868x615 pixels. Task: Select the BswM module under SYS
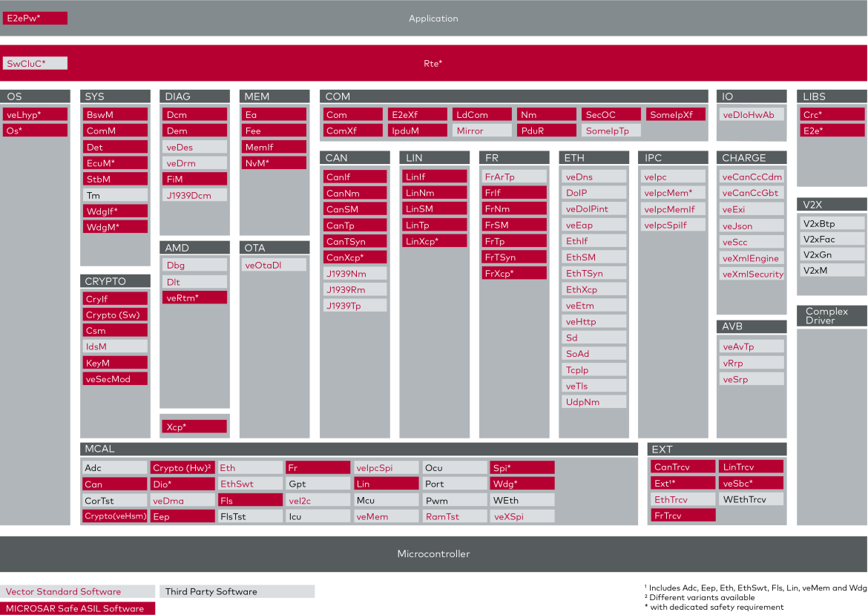point(115,115)
